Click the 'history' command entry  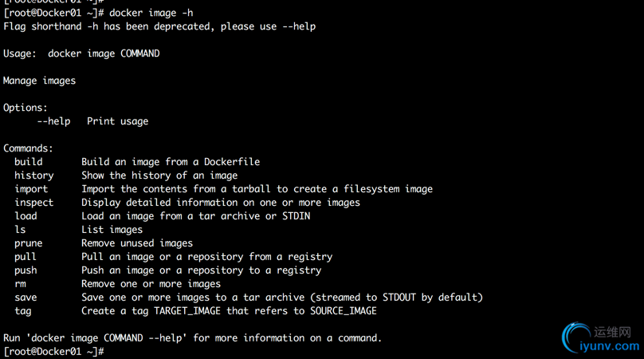point(34,176)
